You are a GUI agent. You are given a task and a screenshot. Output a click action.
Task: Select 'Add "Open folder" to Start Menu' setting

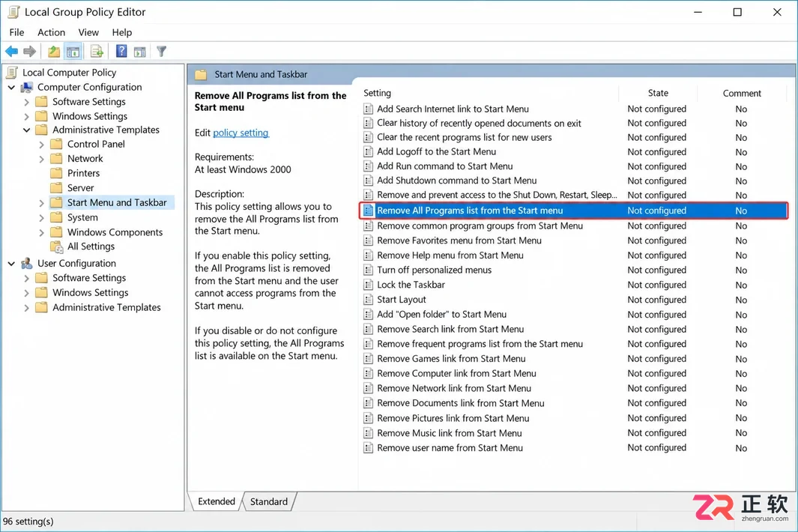click(x=442, y=315)
